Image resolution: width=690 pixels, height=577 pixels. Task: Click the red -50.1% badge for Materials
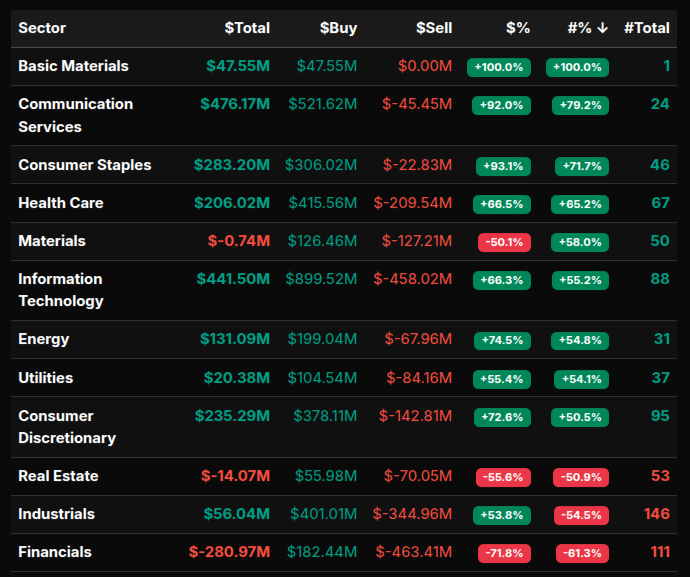tap(503, 242)
